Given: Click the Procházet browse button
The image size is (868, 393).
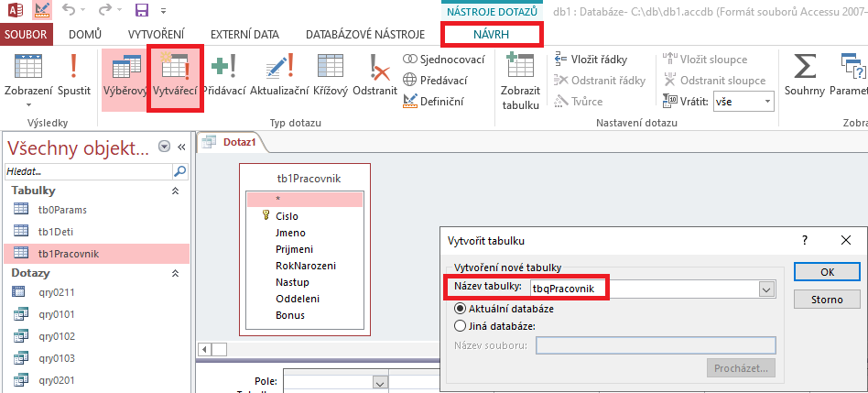Looking at the screenshot, I should click(x=742, y=368).
